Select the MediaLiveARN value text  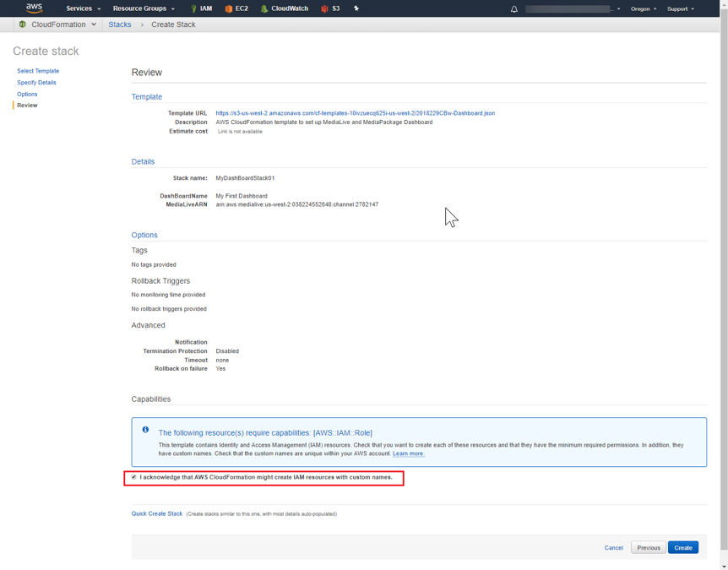click(297, 204)
